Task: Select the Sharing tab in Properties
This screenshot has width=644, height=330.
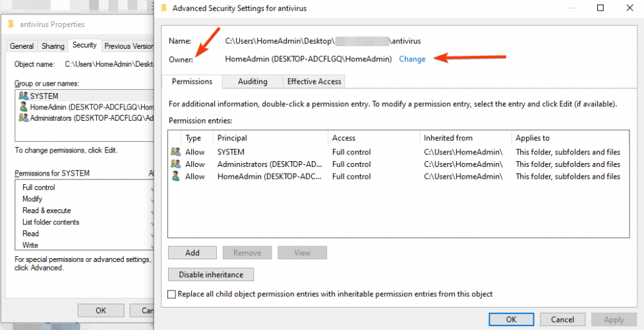Action: (x=53, y=46)
